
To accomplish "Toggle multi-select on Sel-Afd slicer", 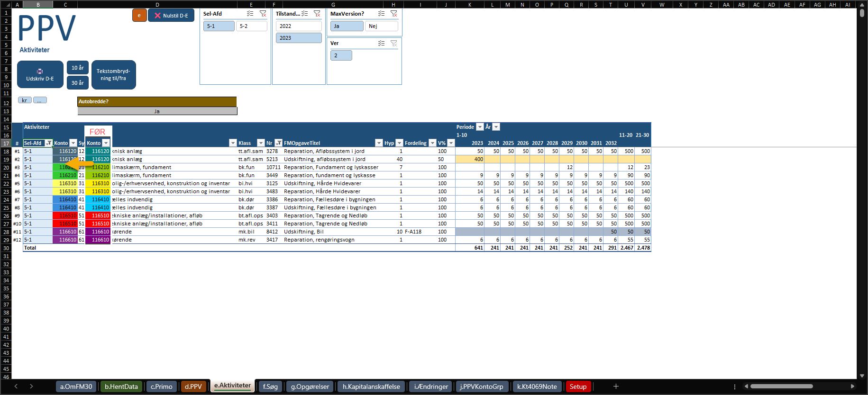I will click(250, 14).
